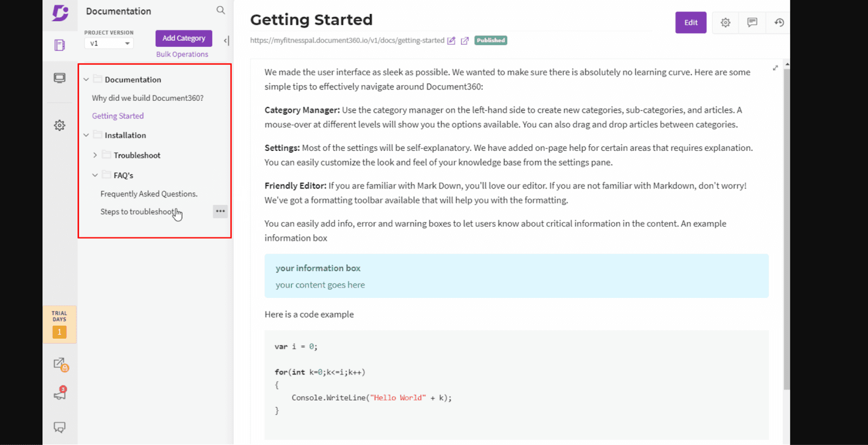
Task: Click the scrollbar up arrow
Action: [x=787, y=65]
